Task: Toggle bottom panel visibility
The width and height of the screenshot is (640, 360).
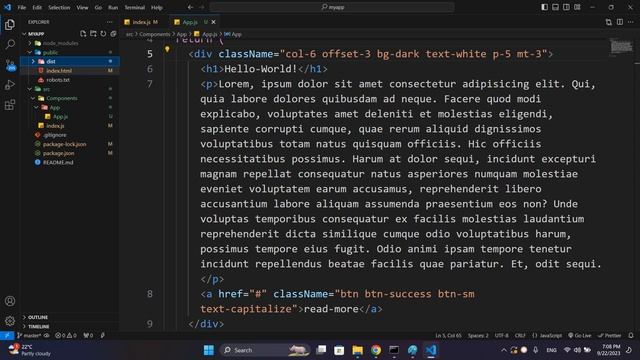Action: coord(556,7)
